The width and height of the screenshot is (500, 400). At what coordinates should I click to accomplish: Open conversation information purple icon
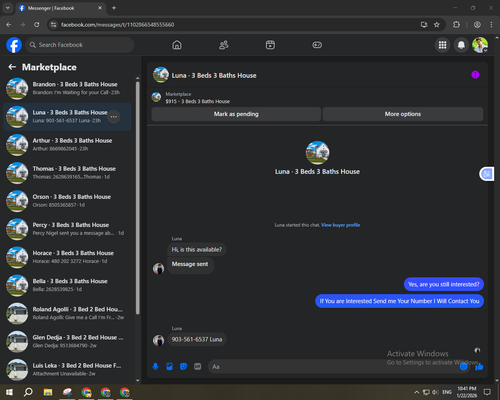click(475, 75)
